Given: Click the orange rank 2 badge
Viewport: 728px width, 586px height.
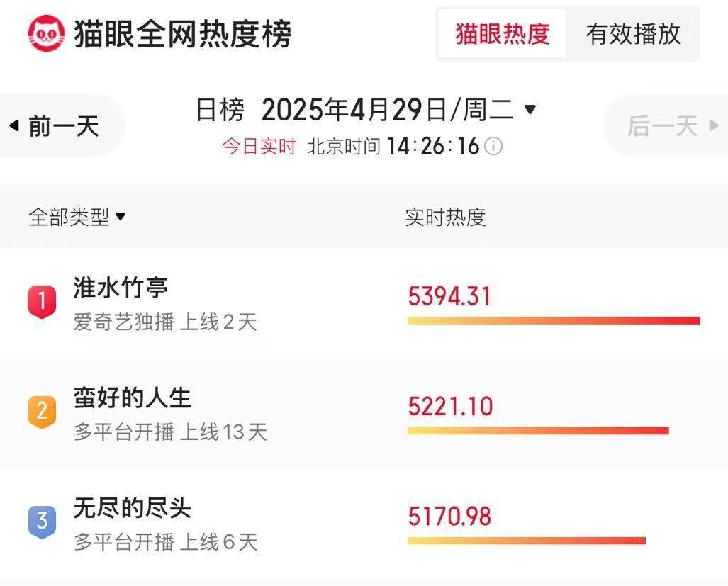Looking at the screenshot, I should pyautogui.click(x=42, y=412).
